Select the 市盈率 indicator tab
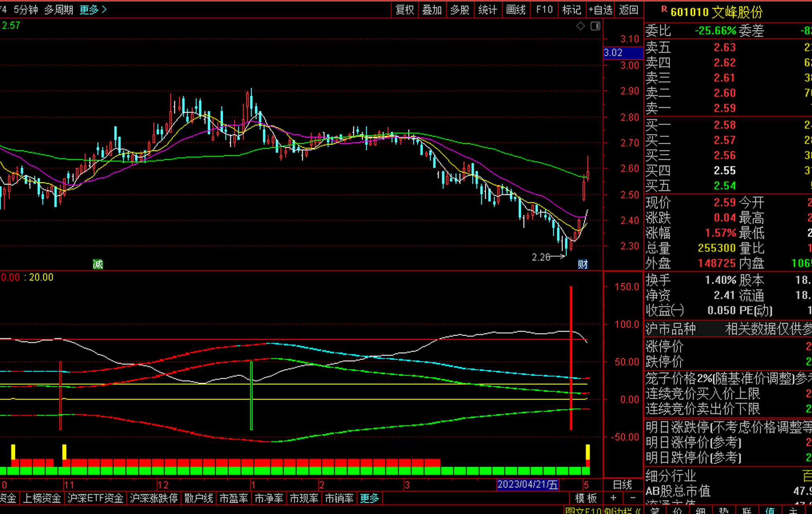 [x=234, y=498]
